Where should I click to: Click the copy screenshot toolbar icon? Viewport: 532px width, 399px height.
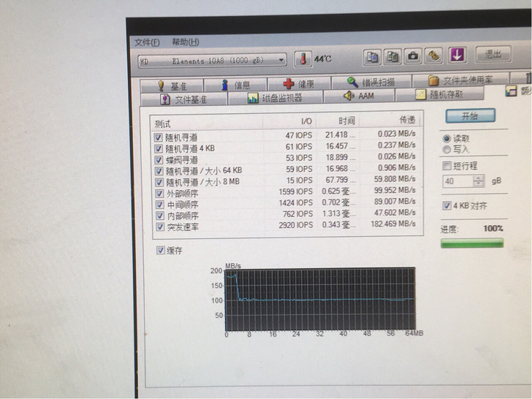pos(392,56)
